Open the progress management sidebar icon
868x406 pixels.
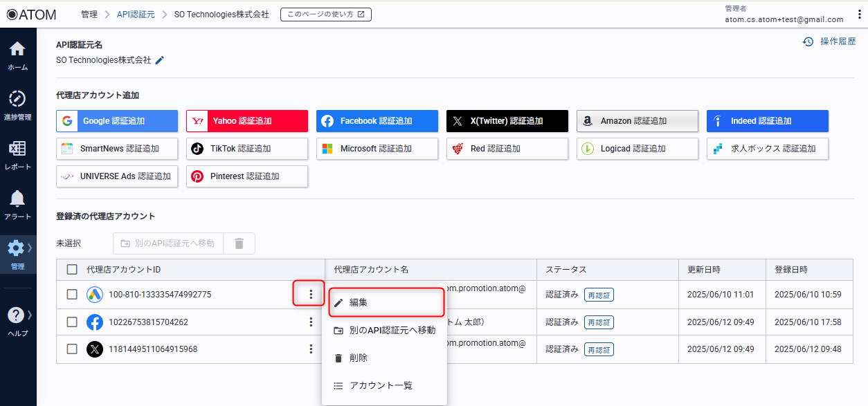click(x=17, y=100)
